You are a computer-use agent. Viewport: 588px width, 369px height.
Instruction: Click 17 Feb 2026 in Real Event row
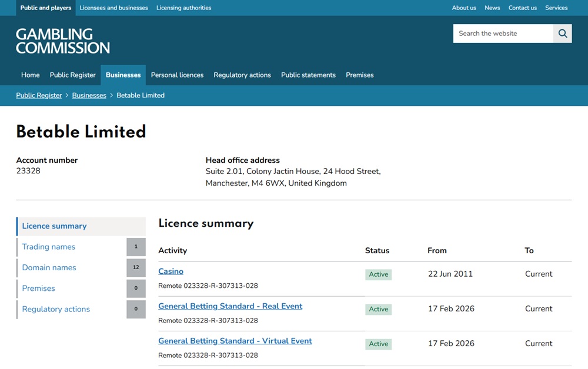pos(451,308)
